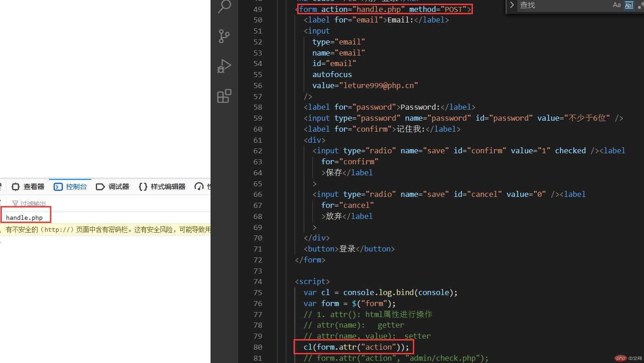The image size is (644, 363).
Task: Click the 保存</label> code on line 64
Action: tap(347, 173)
